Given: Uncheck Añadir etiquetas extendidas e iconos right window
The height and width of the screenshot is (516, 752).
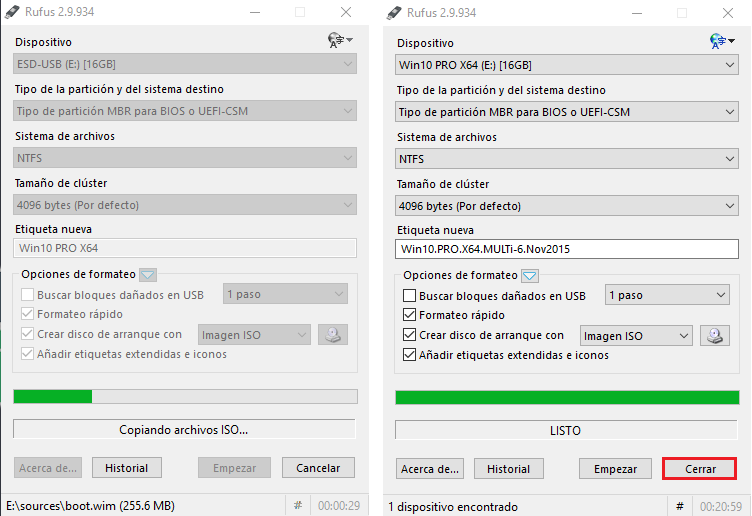Looking at the screenshot, I should click(x=409, y=355).
